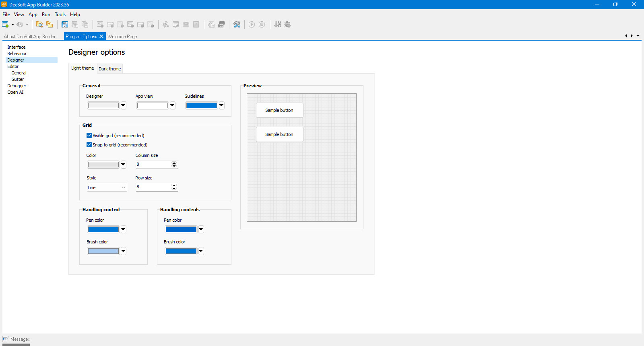Click the greyed Save As icon
The width and height of the screenshot is (644, 346).
tap(75, 25)
